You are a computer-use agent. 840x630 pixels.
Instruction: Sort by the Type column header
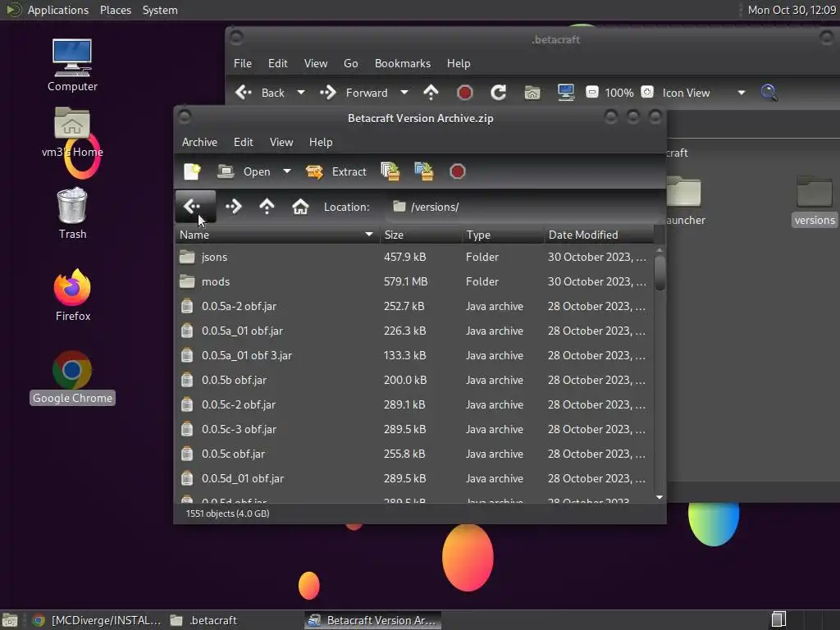(x=503, y=235)
